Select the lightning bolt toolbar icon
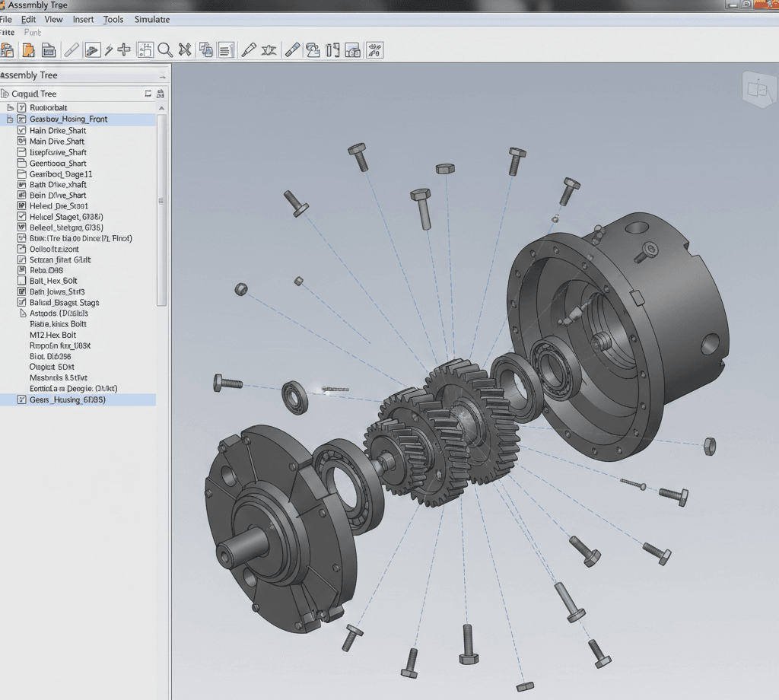This screenshot has height=700, width=779. coord(109,50)
